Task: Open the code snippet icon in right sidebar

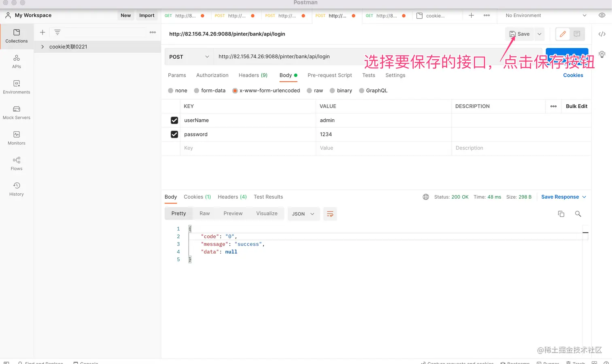Action: (602, 34)
